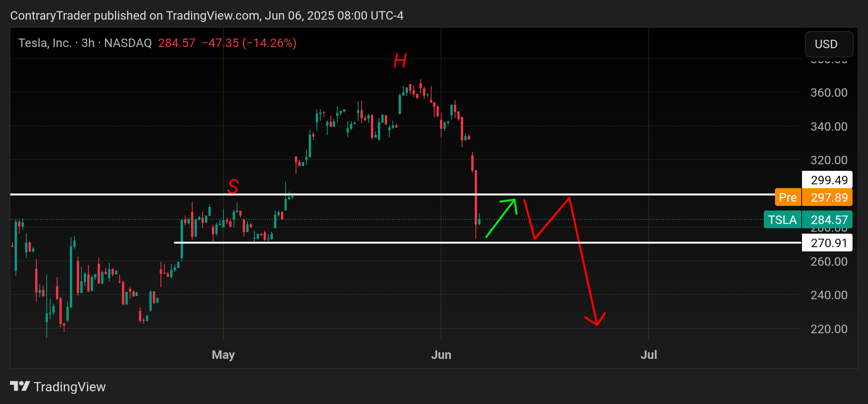Click the 320.00 price axis label
The width and height of the screenshot is (868, 404).
click(x=829, y=160)
